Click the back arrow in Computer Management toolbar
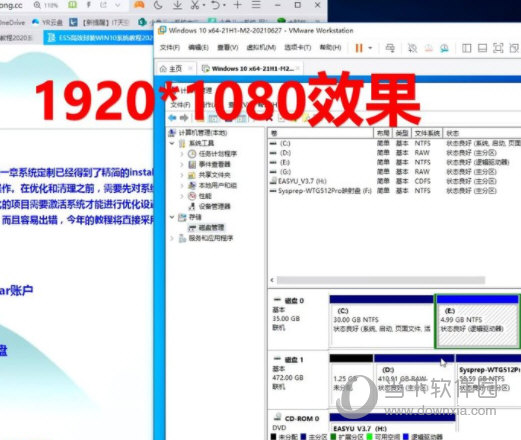Image resolution: width=521 pixels, height=440 pixels. 172,118
